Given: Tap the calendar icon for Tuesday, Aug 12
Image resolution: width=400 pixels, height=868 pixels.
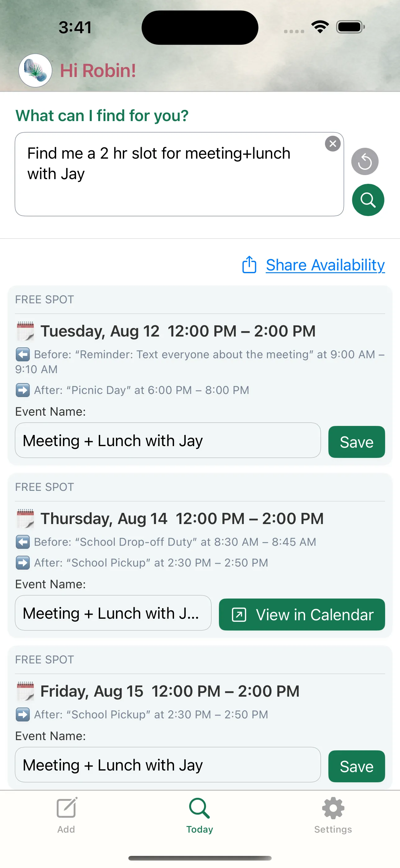Looking at the screenshot, I should [25, 331].
